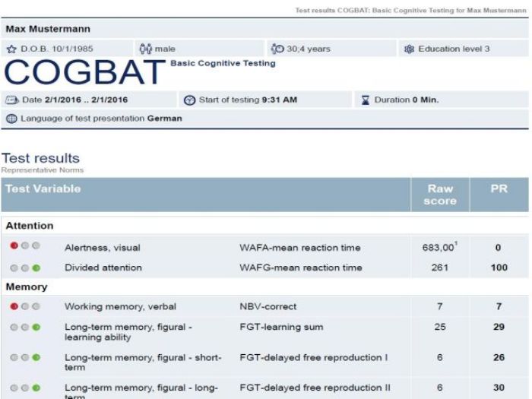Click the PR column header
This screenshot has width=532, height=399.
point(499,188)
